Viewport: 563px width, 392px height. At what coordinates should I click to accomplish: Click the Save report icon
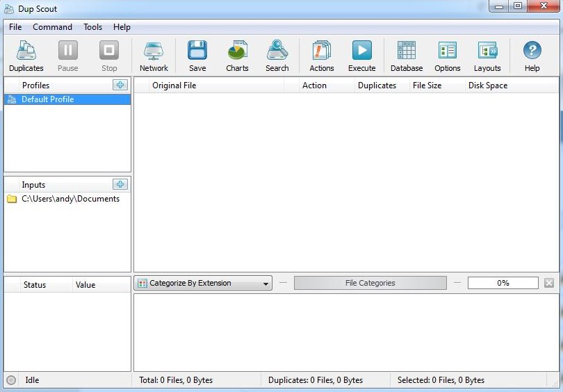[x=197, y=56]
